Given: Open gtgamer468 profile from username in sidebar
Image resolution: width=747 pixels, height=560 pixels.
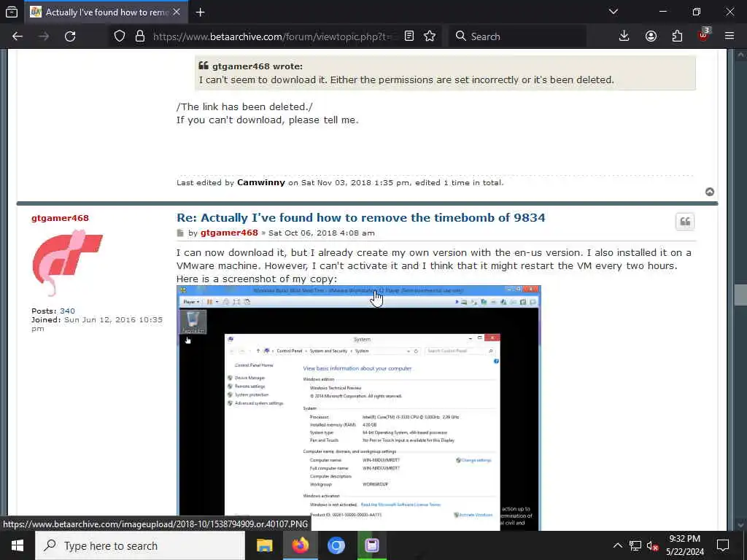Looking at the screenshot, I should point(60,218).
